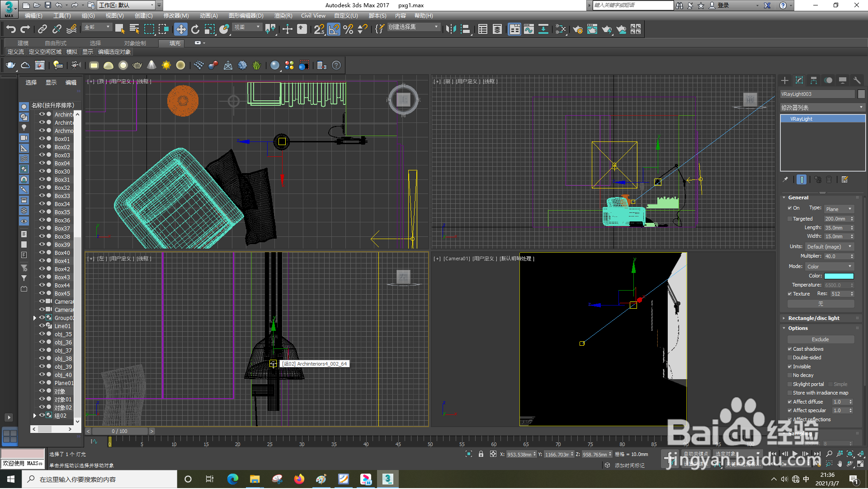Open the Utilities wrench panel

click(857, 80)
